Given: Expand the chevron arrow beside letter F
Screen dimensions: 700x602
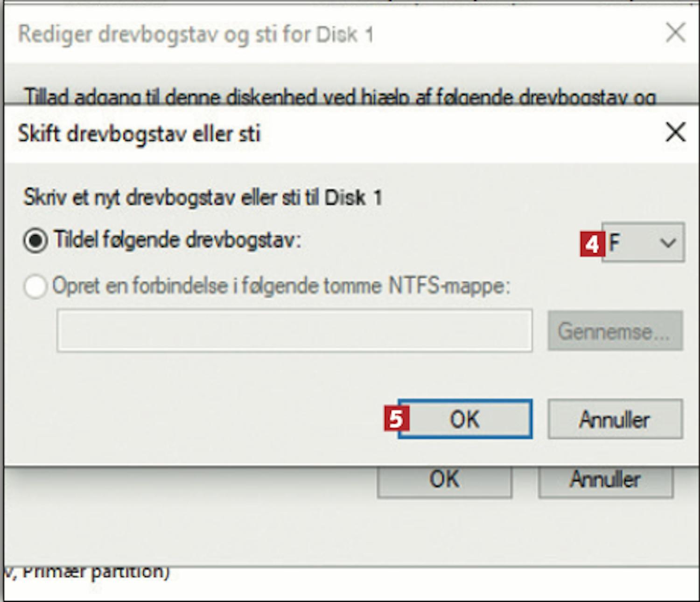Looking at the screenshot, I should (x=668, y=243).
